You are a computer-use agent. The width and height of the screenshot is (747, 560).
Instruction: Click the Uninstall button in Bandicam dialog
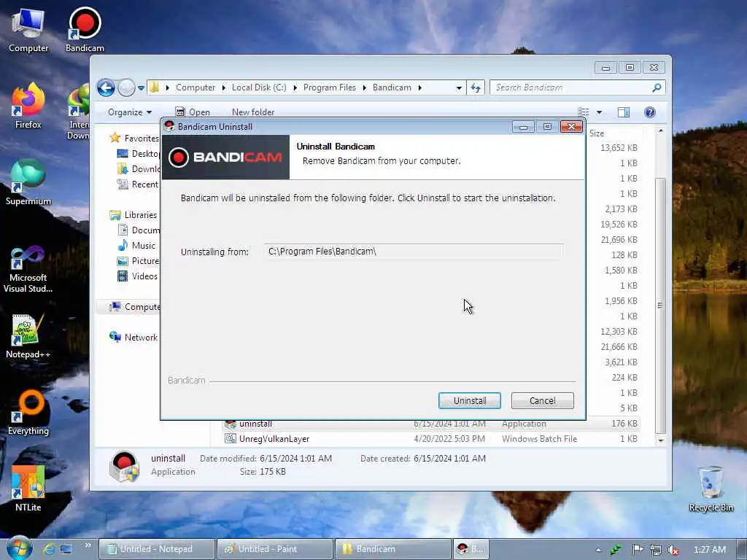coord(469,400)
